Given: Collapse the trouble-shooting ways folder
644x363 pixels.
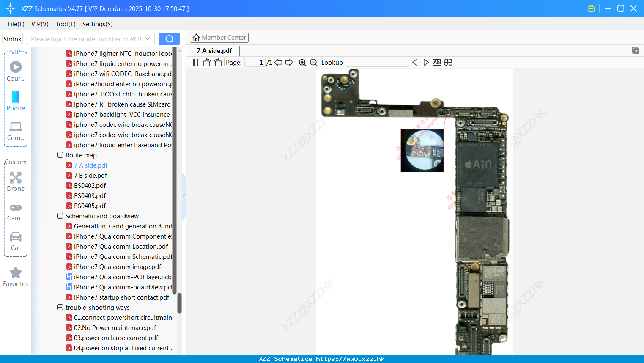Looking at the screenshot, I should point(60,307).
